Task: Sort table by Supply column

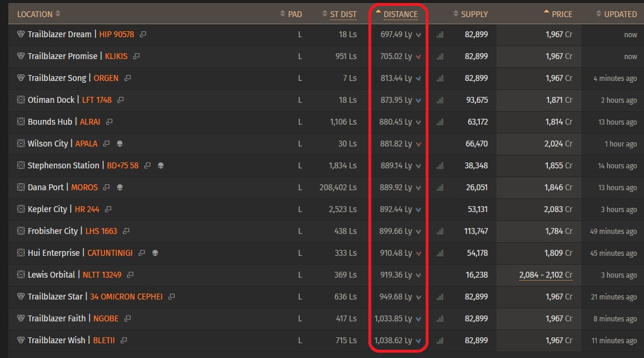Action: point(470,14)
